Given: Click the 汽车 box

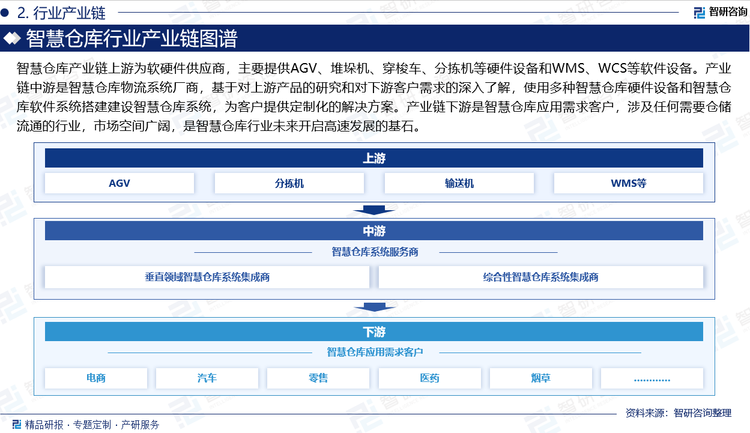Looking at the screenshot, I should pos(207,378).
